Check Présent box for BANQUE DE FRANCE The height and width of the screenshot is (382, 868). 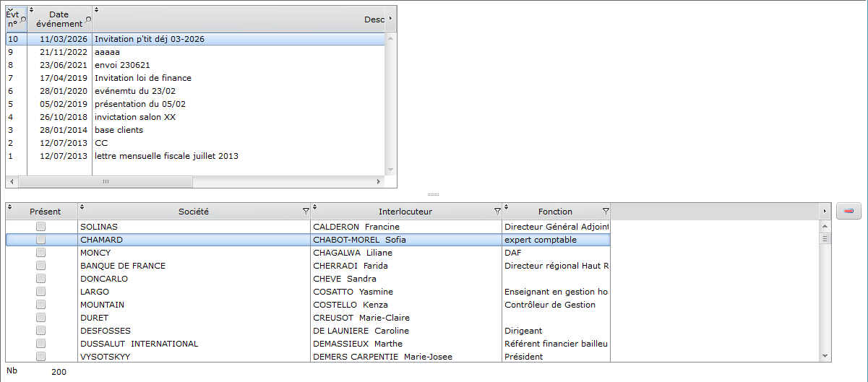41,266
